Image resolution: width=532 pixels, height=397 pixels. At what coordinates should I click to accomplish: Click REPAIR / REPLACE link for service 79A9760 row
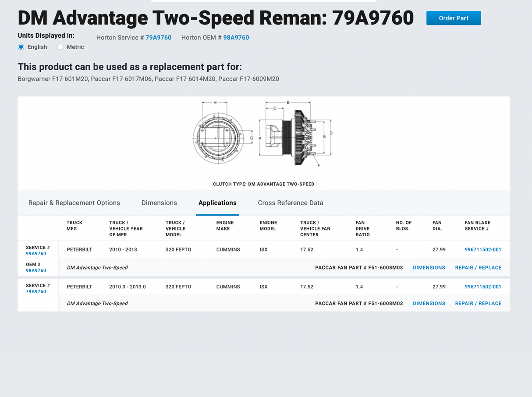tap(478, 304)
